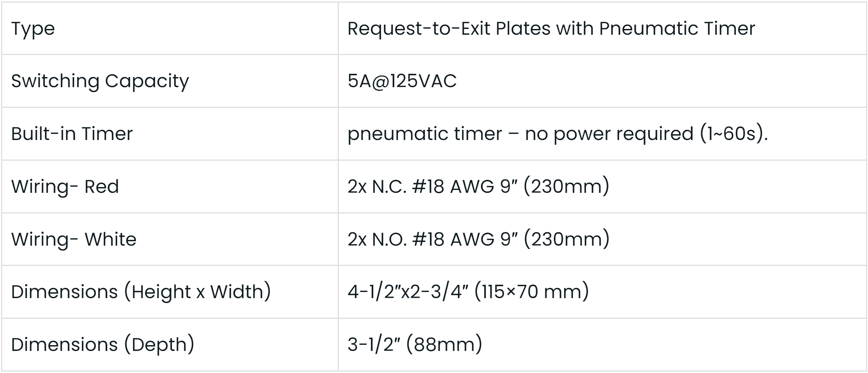Click "(230mm)" in the Wiring- White row
The width and height of the screenshot is (868, 373).
pos(566,240)
